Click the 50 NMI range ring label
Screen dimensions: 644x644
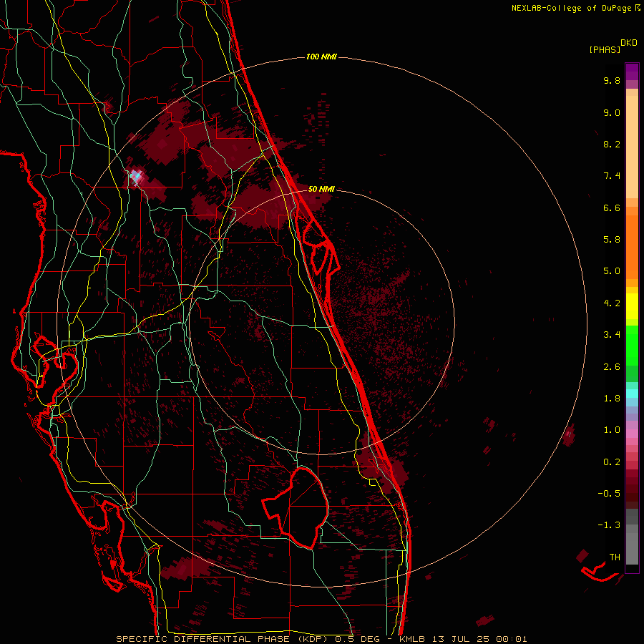(x=321, y=189)
